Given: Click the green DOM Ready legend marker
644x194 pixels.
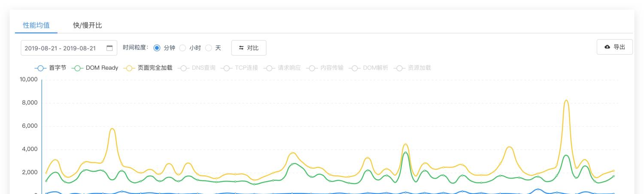Looking at the screenshot, I should [x=77, y=68].
